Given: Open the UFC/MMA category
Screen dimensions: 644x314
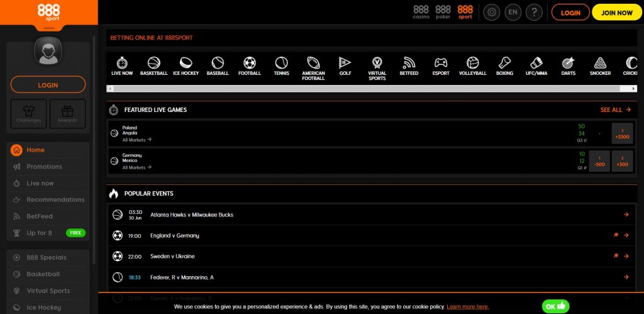Looking at the screenshot, I should (536, 66).
